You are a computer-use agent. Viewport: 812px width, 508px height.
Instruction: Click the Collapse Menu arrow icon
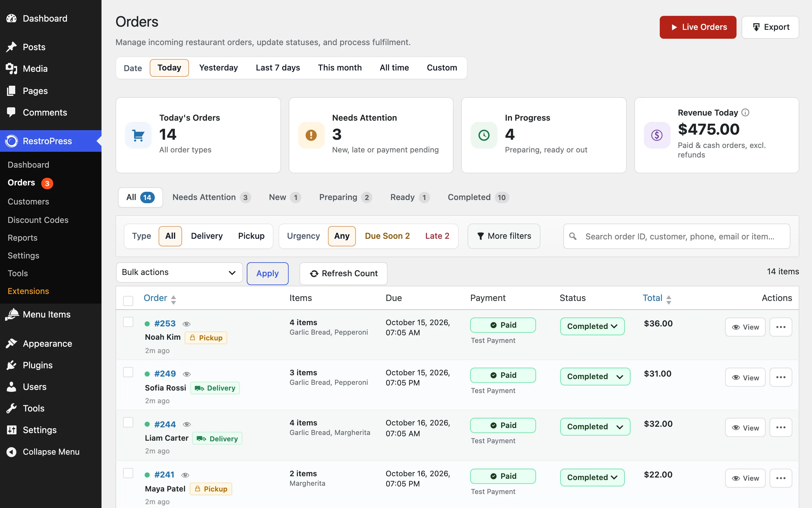(x=11, y=452)
